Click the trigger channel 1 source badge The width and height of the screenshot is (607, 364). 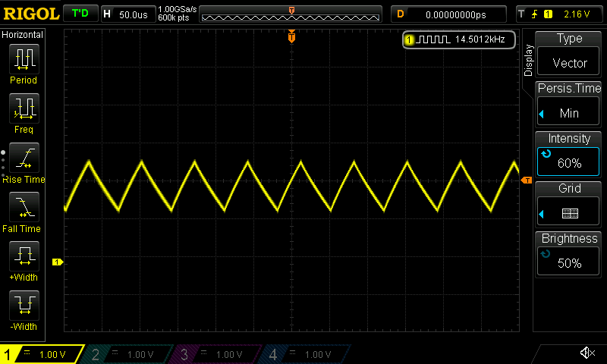pyautogui.click(x=548, y=14)
